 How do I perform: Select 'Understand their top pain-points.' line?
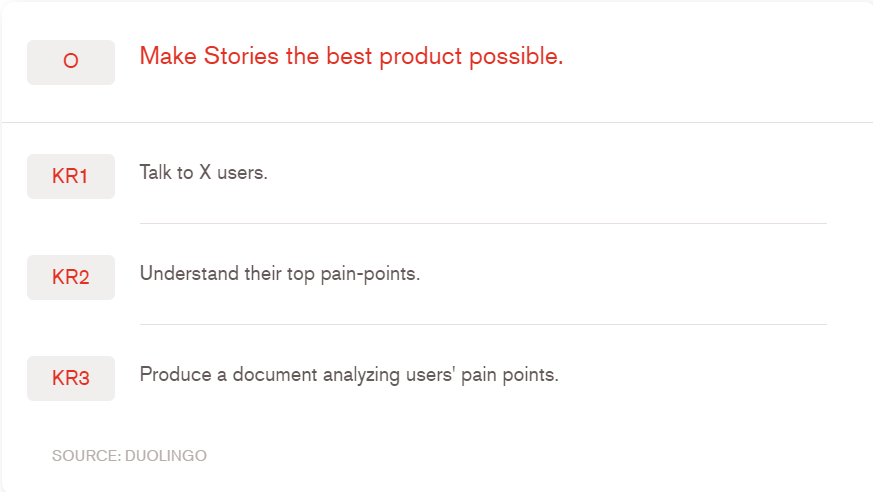[280, 273]
